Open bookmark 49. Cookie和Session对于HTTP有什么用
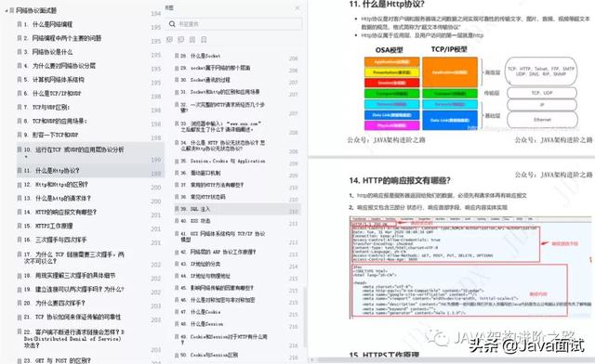The width and height of the screenshot is (595, 364). point(223,339)
